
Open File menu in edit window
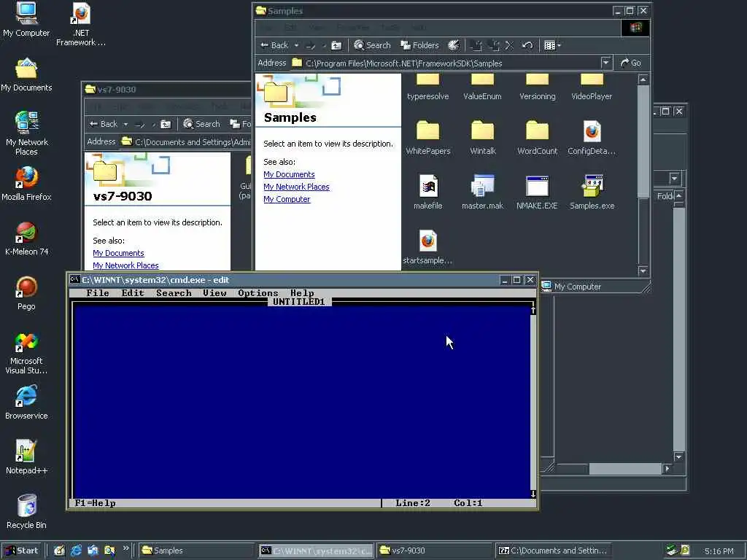(98, 293)
